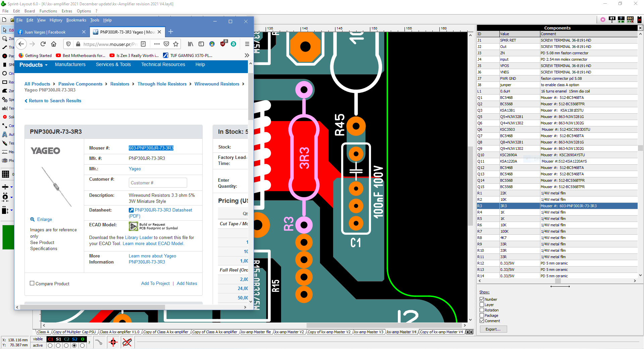Enable the Package checkbox
This screenshot has height=349, width=644.
point(482,315)
